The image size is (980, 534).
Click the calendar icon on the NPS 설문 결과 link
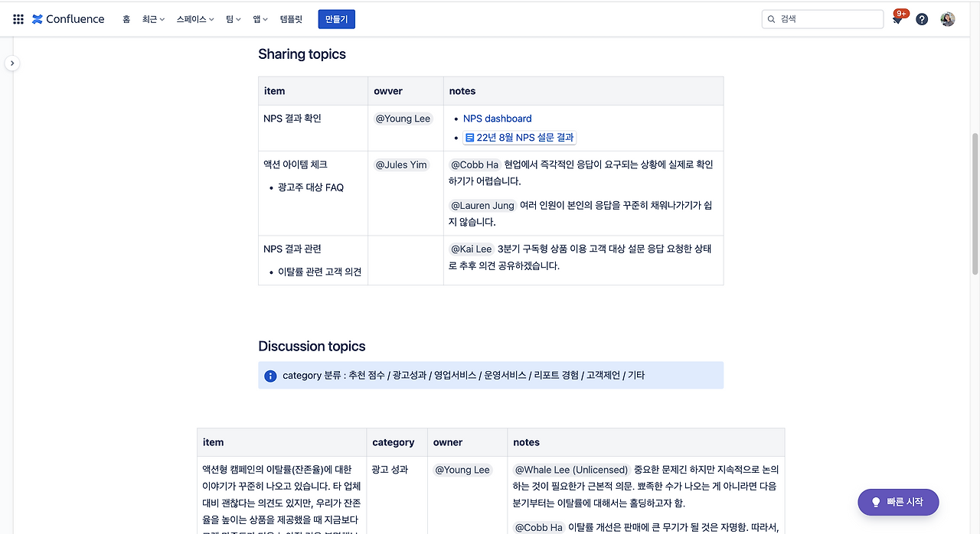tap(468, 138)
